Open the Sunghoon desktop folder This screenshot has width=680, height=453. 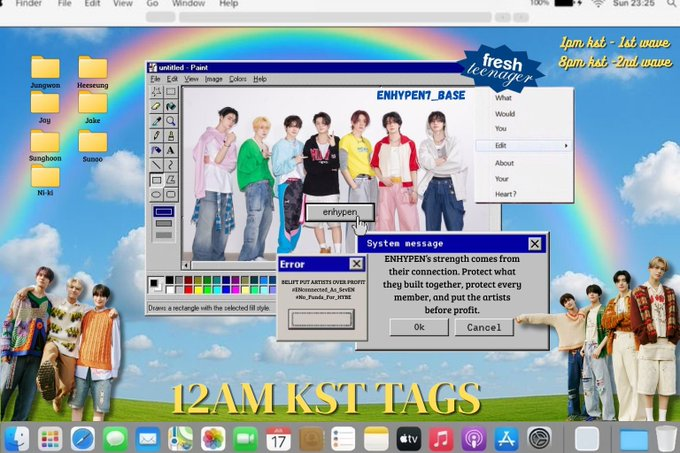(x=45, y=145)
